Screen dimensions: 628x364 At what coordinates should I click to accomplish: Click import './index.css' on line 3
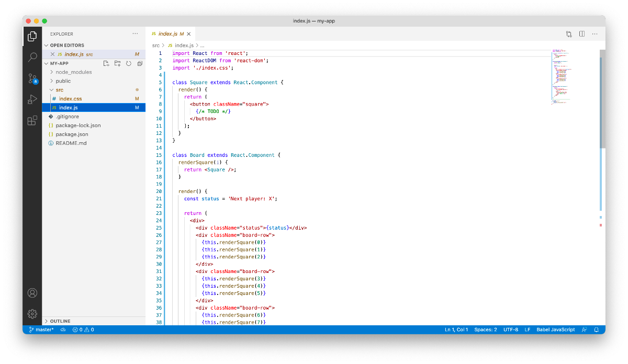point(203,67)
